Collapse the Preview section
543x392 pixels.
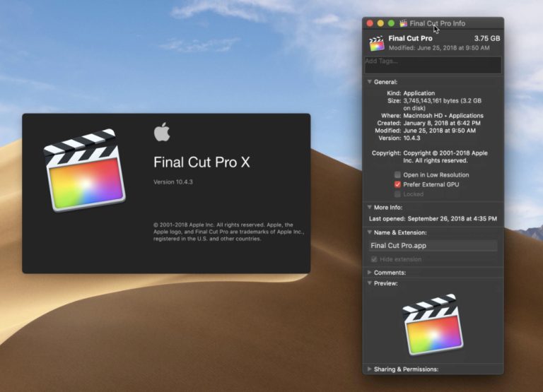pyautogui.click(x=369, y=283)
